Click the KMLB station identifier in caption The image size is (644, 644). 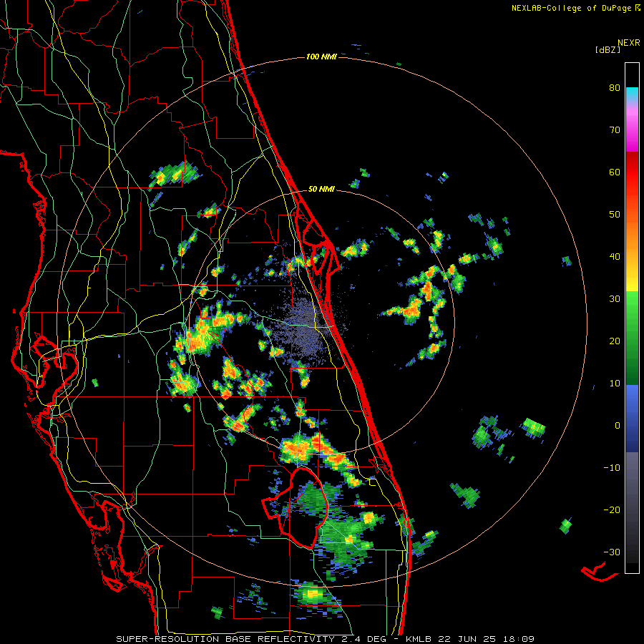420,639
